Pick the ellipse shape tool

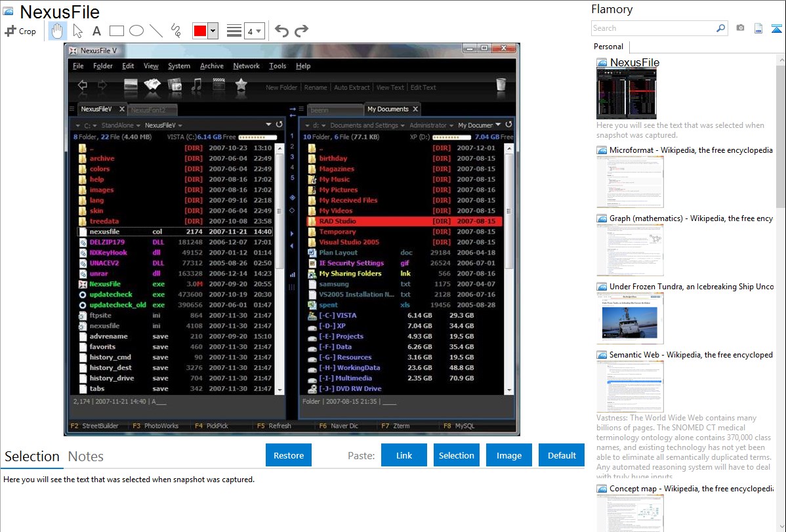[136, 31]
